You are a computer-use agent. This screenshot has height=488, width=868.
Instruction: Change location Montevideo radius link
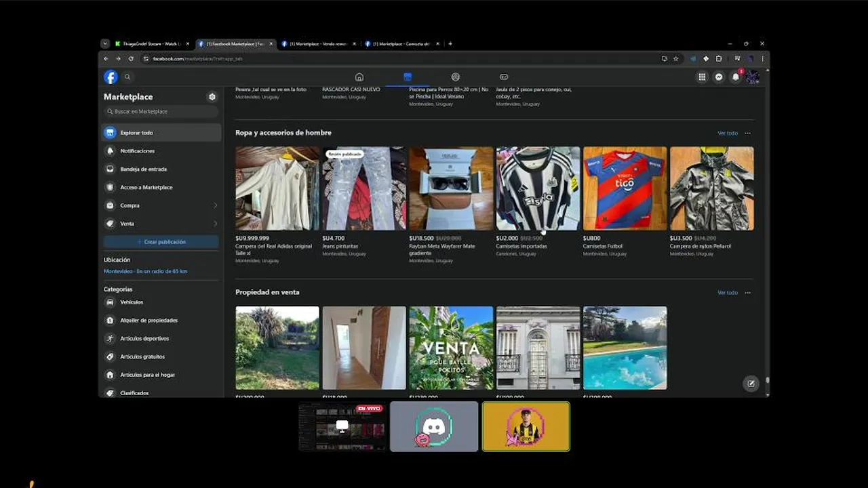pyautogui.click(x=145, y=271)
